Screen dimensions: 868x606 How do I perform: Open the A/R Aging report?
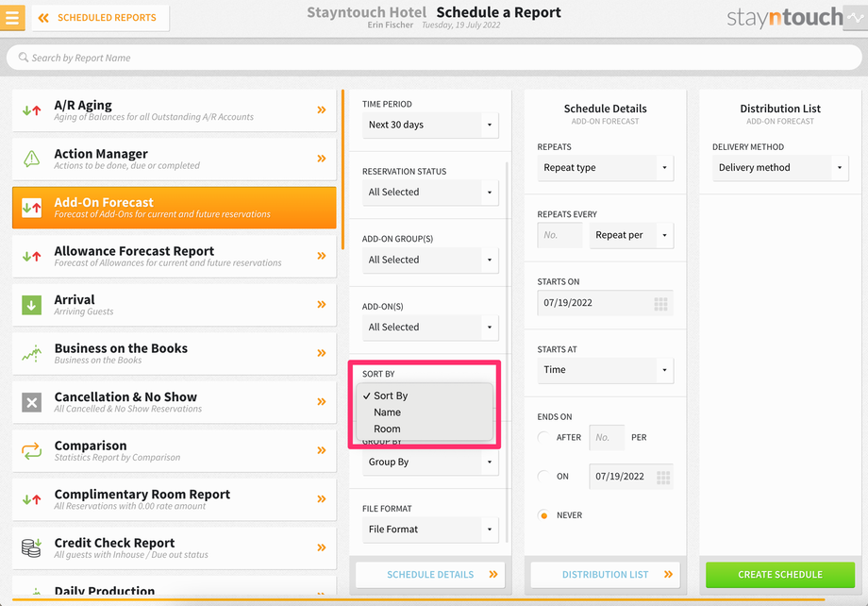coord(175,110)
